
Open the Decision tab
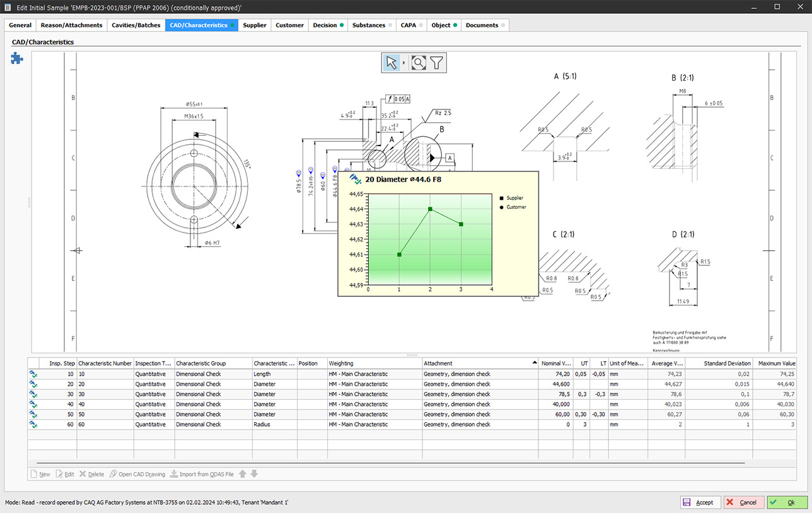tap(328, 25)
